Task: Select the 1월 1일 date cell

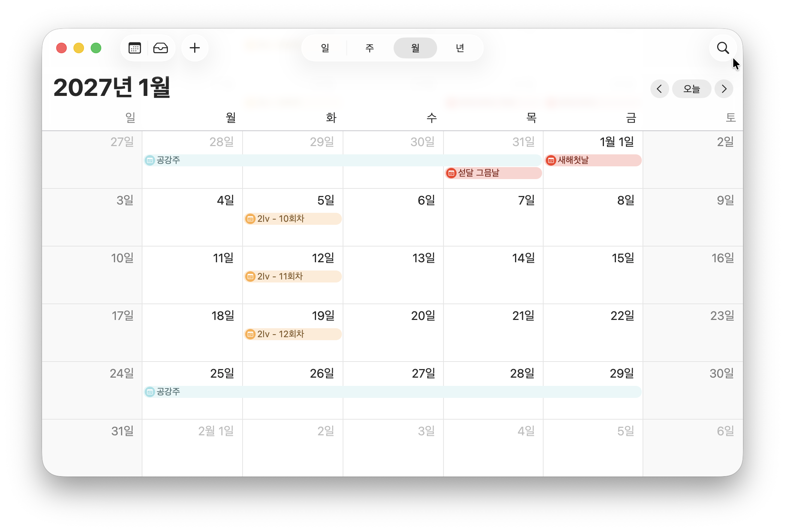Action: tap(593, 160)
